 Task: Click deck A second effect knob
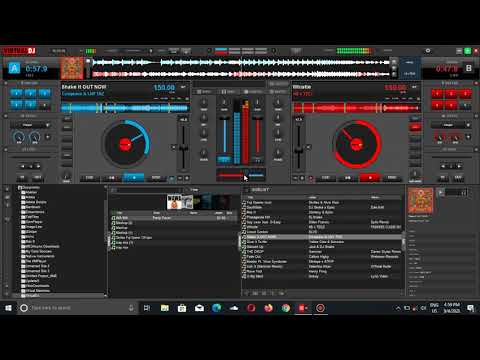click(x=35, y=137)
